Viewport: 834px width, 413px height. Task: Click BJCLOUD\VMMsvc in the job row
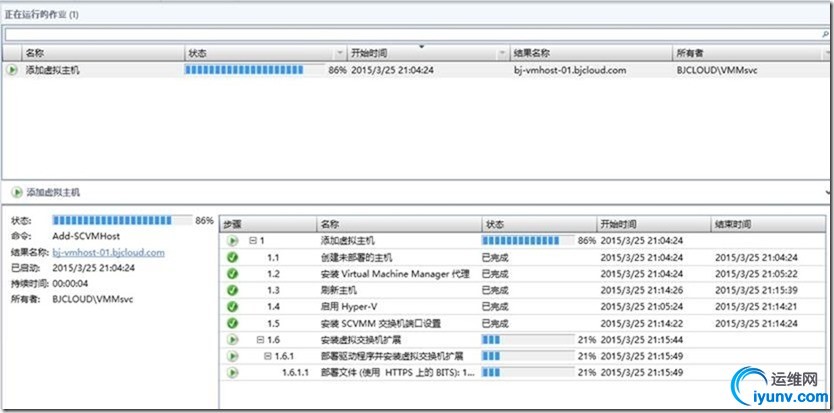(x=717, y=70)
